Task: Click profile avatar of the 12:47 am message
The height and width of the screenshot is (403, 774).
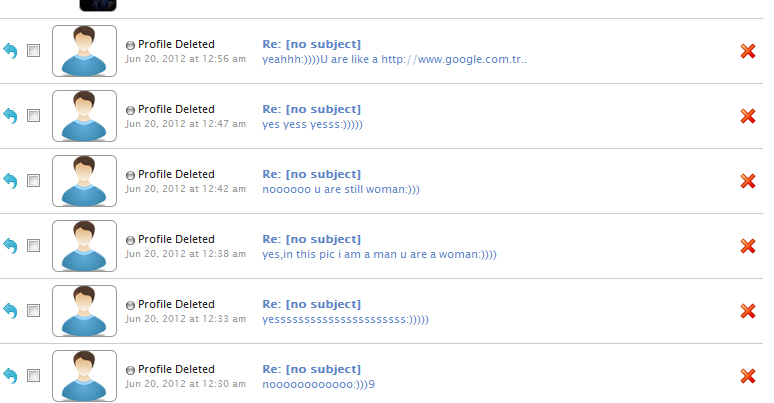Action: 84,115
